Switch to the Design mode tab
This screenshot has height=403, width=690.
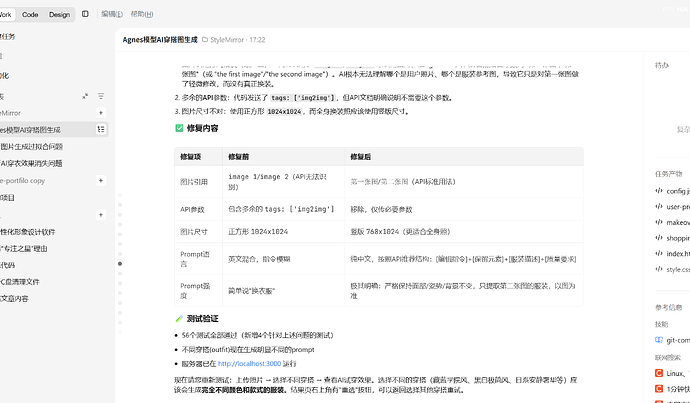59,15
